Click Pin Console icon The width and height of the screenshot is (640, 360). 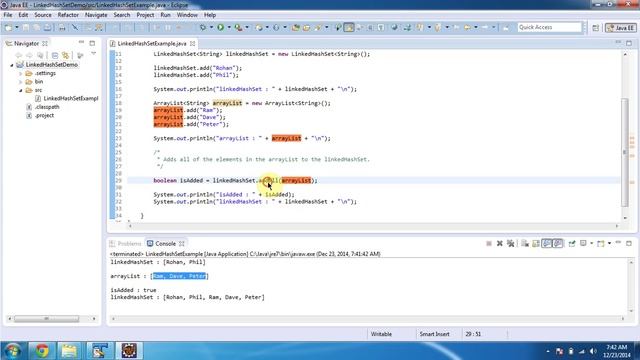(x=572, y=244)
